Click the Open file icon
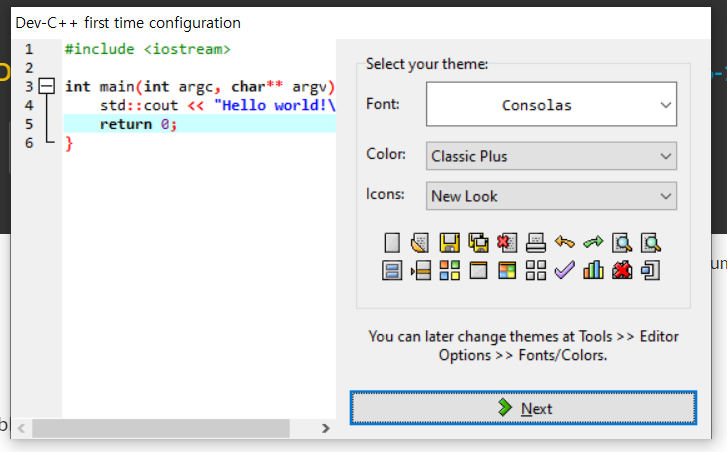The image size is (727, 452). pyautogui.click(x=420, y=242)
